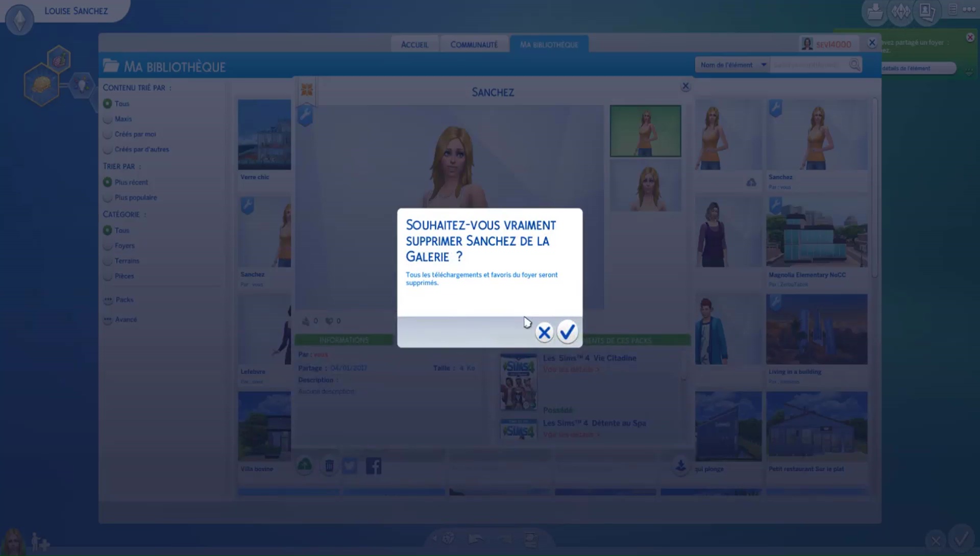This screenshot has width=980, height=556.
Task: Open the Magnolia Elementary NoCC thumbnail
Action: point(817,232)
